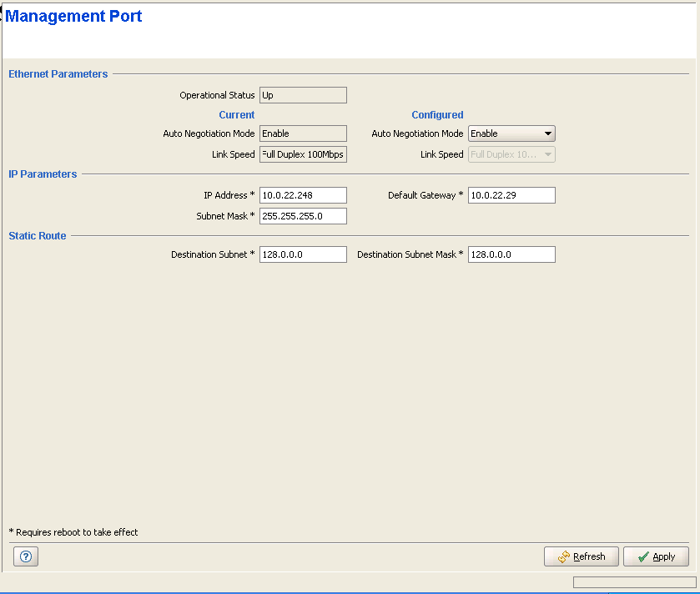
Task: Open the help question mark icon
Action: coord(26,556)
